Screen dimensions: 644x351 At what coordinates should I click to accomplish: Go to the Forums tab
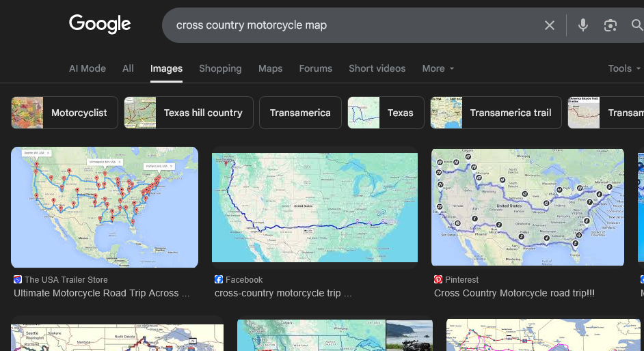pyautogui.click(x=315, y=68)
